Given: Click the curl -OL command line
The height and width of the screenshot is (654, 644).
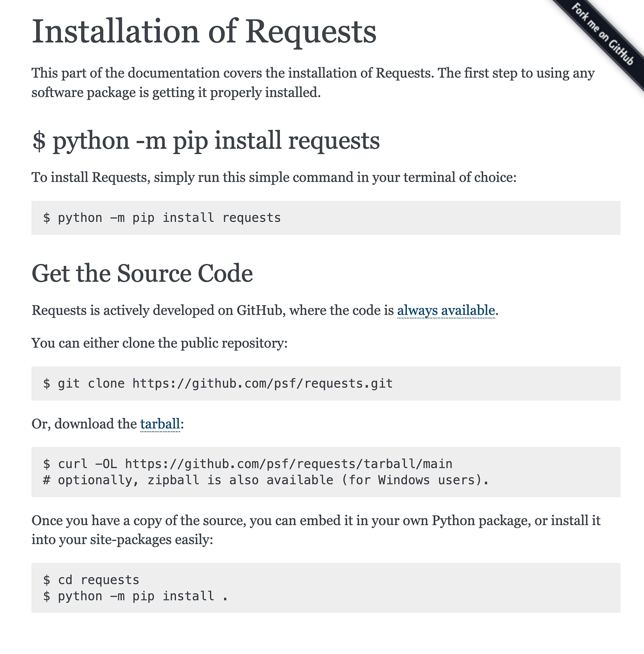Looking at the screenshot, I should point(247,463).
